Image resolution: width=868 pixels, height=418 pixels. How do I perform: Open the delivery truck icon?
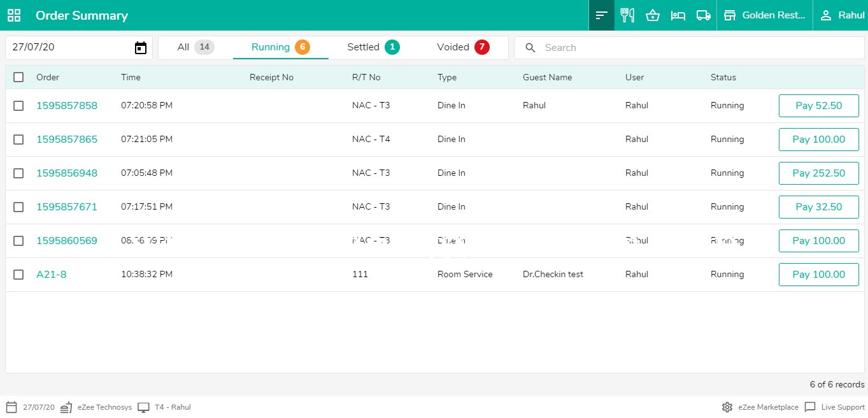point(704,15)
